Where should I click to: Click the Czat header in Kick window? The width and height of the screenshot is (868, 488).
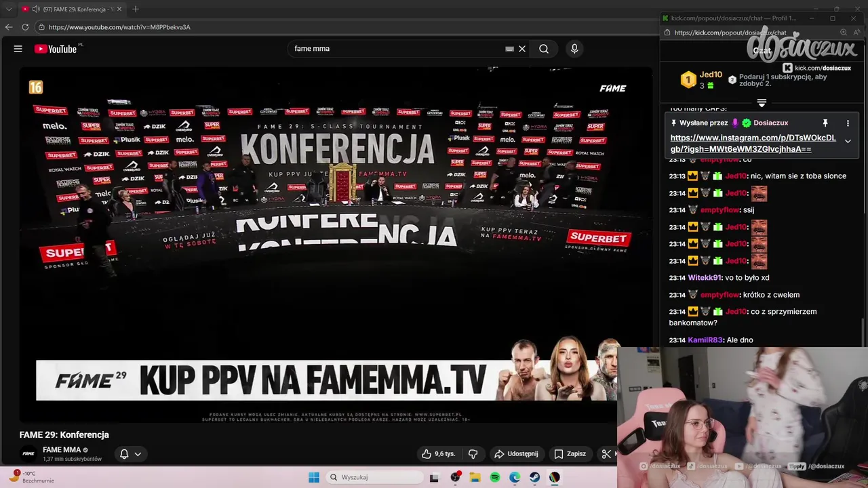click(762, 50)
